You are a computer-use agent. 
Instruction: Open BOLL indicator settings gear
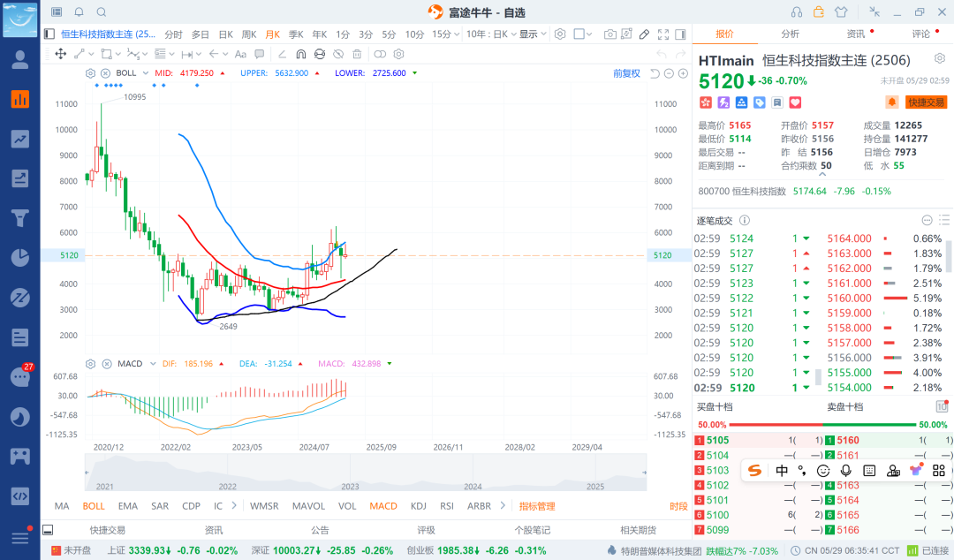[91, 73]
